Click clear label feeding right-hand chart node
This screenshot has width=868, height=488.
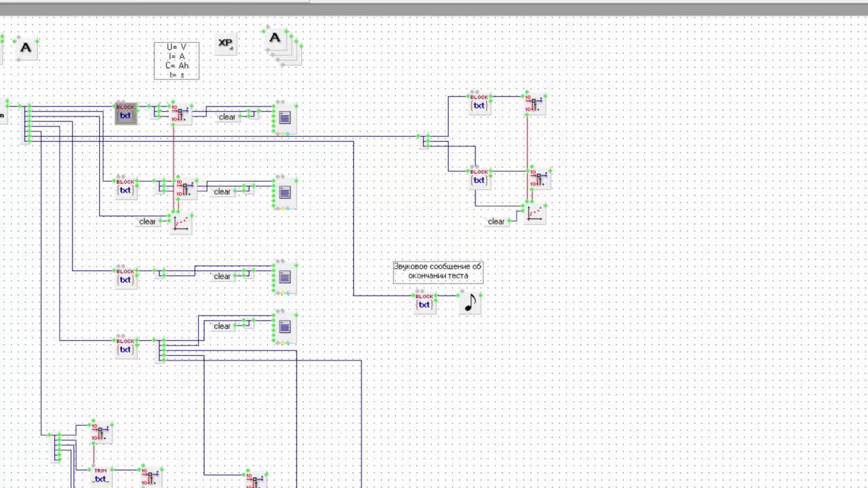pos(496,222)
